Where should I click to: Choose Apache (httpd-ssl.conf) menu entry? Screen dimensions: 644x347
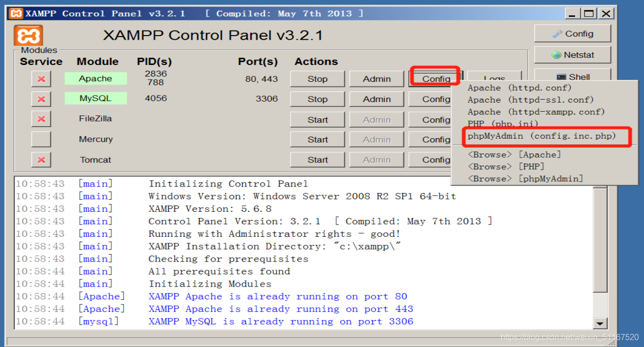click(530, 100)
